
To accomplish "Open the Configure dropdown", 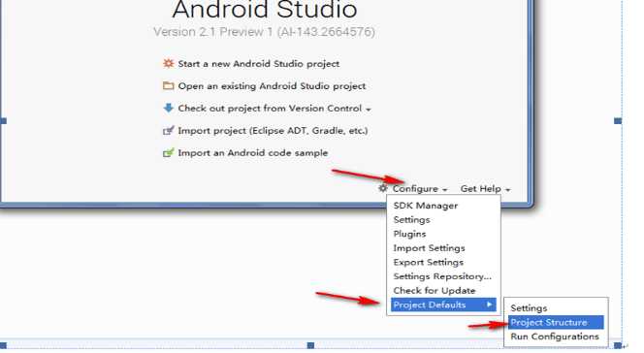I will pos(419,189).
